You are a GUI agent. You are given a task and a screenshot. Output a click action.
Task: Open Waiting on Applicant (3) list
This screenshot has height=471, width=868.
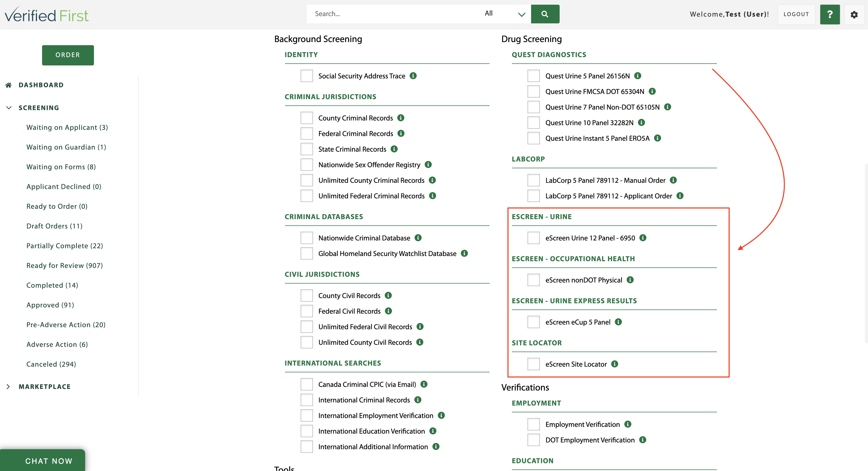click(x=67, y=127)
